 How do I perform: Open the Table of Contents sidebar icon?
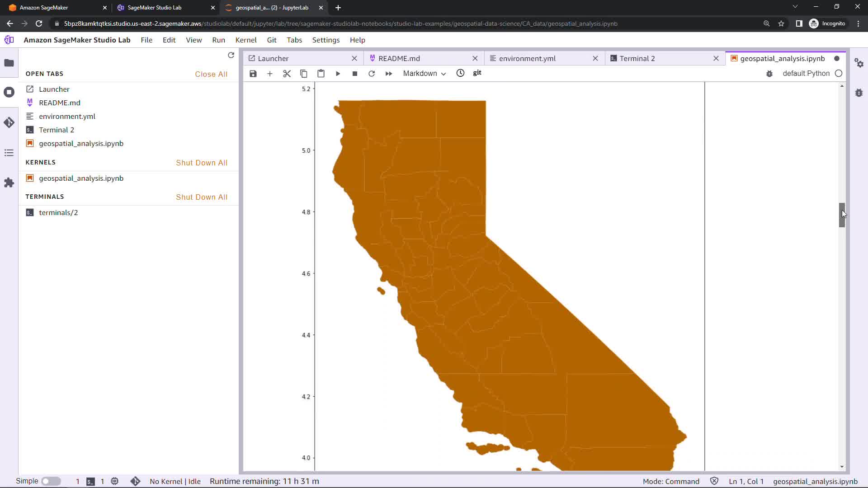[x=9, y=153]
